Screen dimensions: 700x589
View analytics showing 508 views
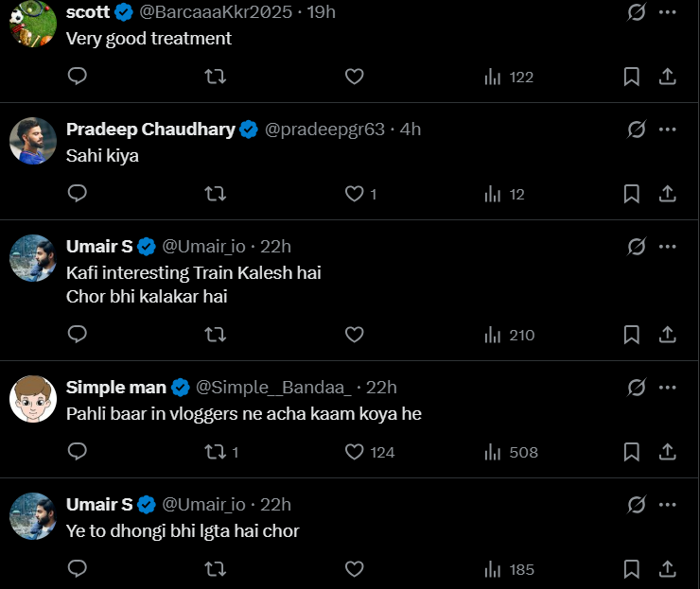point(511,452)
